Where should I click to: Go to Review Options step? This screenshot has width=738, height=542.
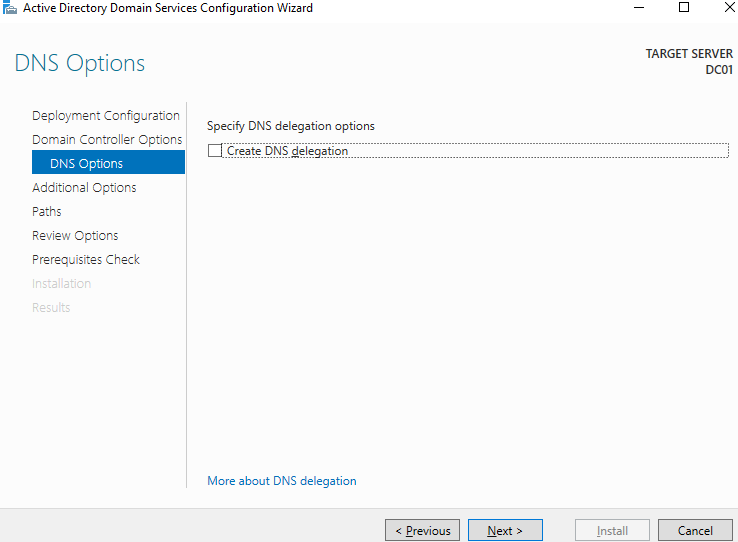point(75,236)
